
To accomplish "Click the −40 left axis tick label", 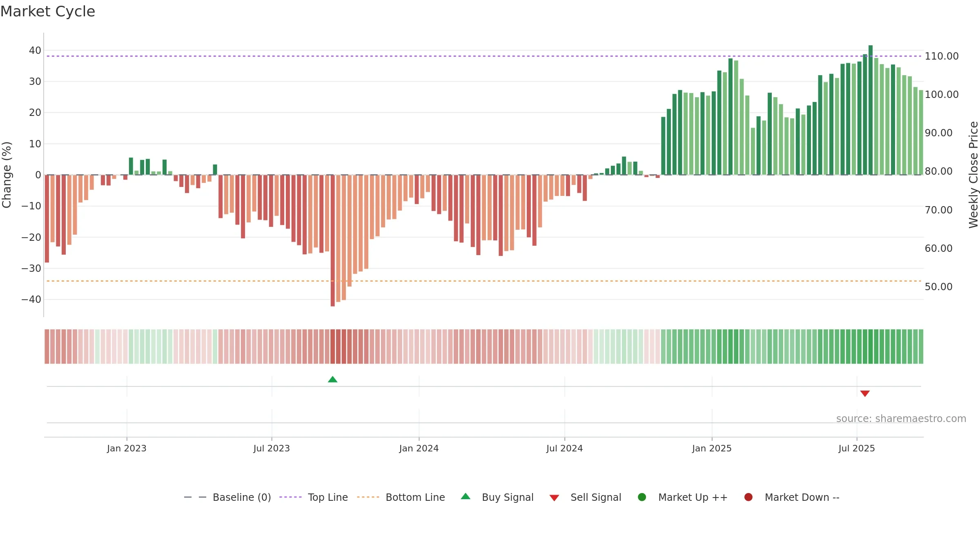I will coord(31,299).
